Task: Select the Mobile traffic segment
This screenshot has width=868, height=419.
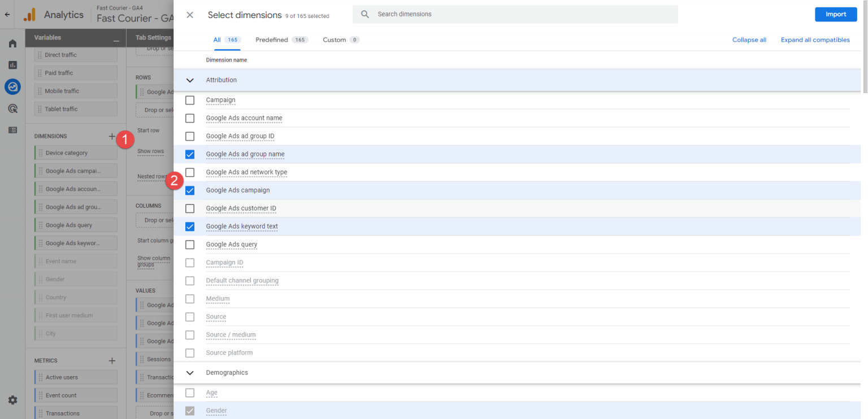Action: pyautogui.click(x=76, y=91)
